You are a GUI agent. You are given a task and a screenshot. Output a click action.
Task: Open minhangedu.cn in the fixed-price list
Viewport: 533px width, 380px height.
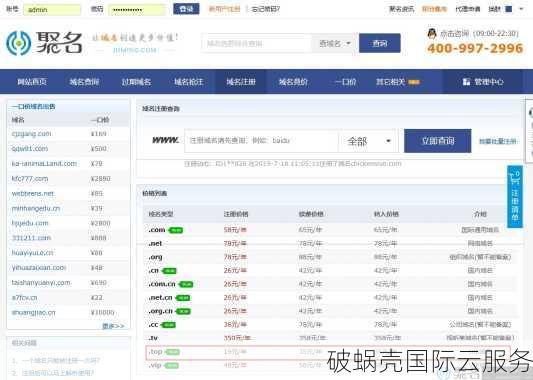click(36, 208)
